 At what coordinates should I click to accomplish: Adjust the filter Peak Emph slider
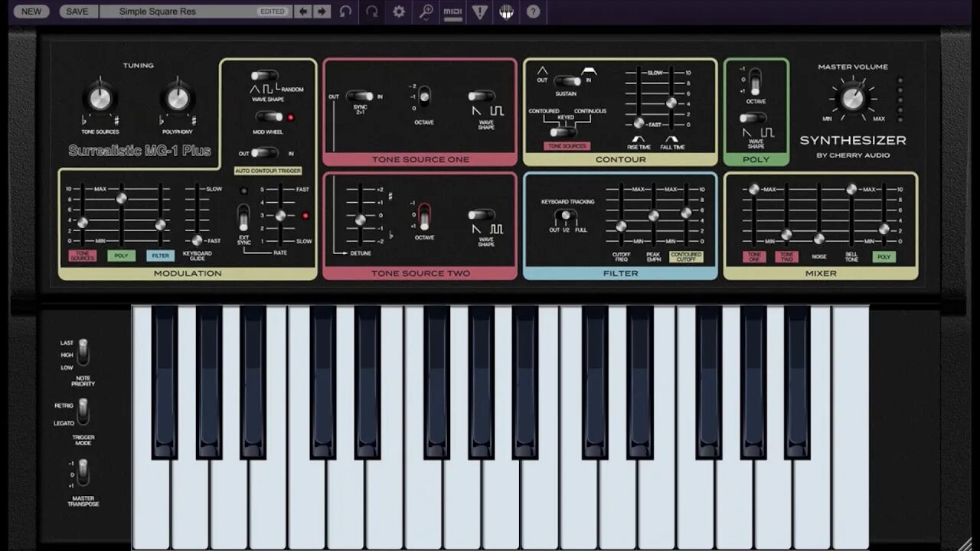653,215
